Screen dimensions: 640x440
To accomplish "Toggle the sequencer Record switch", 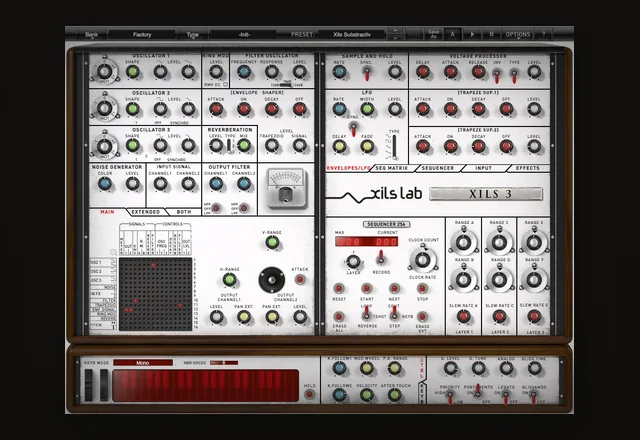I will (381, 257).
